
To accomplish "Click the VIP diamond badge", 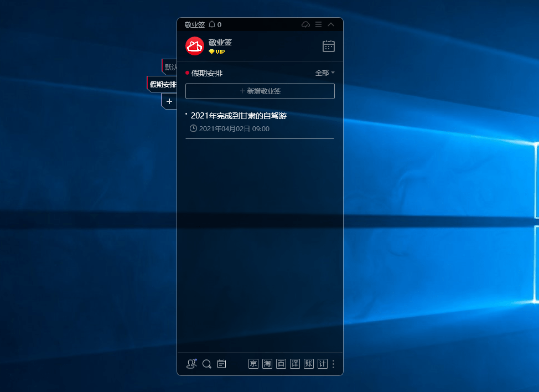I will click(216, 51).
